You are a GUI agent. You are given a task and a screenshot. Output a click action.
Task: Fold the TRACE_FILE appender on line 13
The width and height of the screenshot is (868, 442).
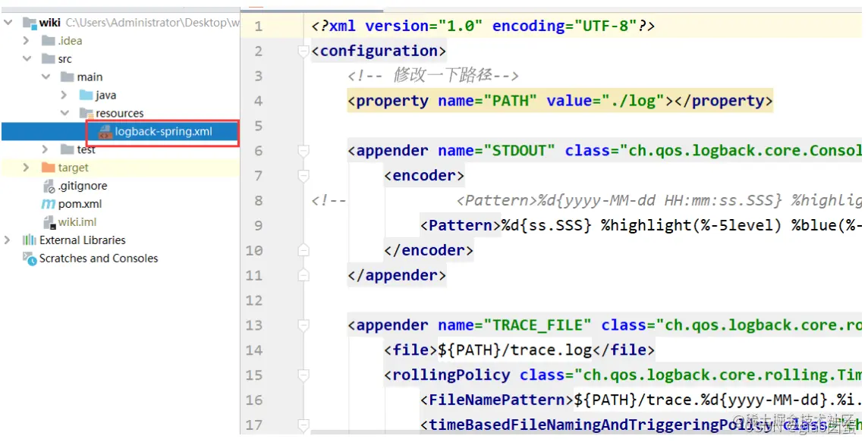[303, 325]
